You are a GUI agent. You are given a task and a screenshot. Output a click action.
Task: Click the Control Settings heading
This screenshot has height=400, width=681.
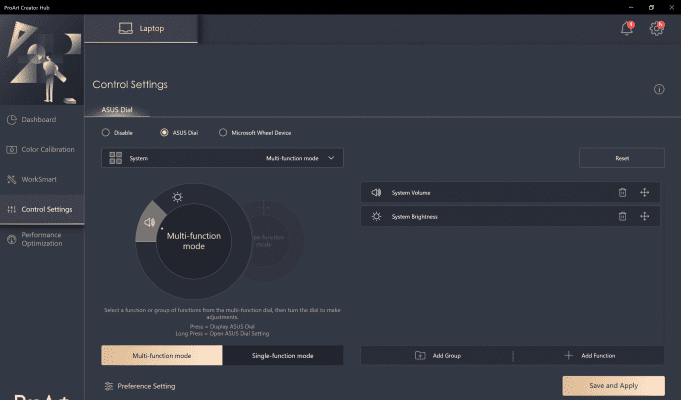coord(130,85)
